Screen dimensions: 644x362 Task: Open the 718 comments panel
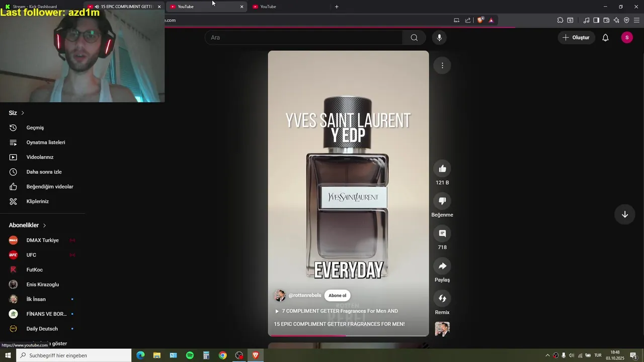pyautogui.click(x=442, y=233)
